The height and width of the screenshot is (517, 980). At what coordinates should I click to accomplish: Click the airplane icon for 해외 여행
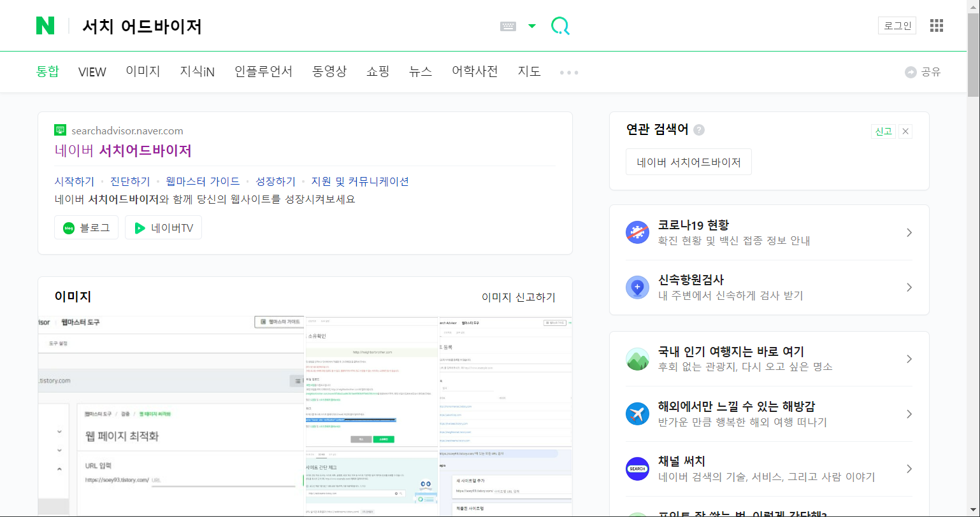tap(637, 414)
